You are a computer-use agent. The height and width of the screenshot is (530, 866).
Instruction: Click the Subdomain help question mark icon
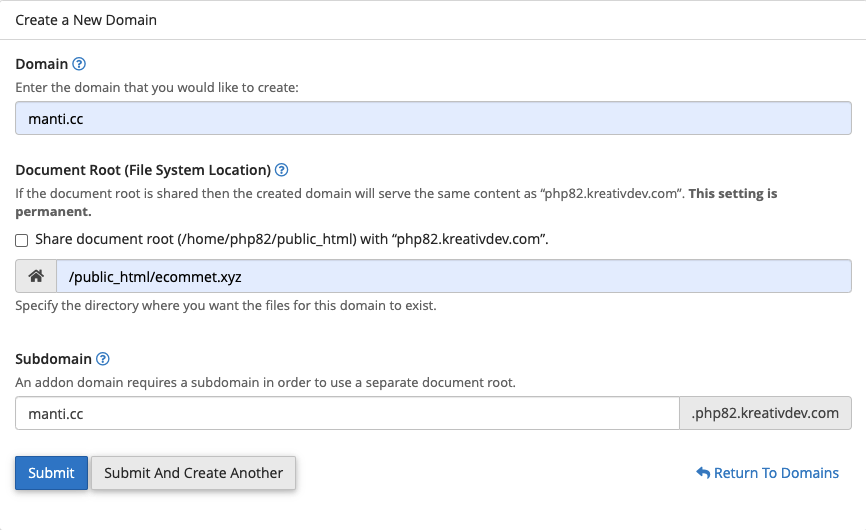tap(103, 359)
